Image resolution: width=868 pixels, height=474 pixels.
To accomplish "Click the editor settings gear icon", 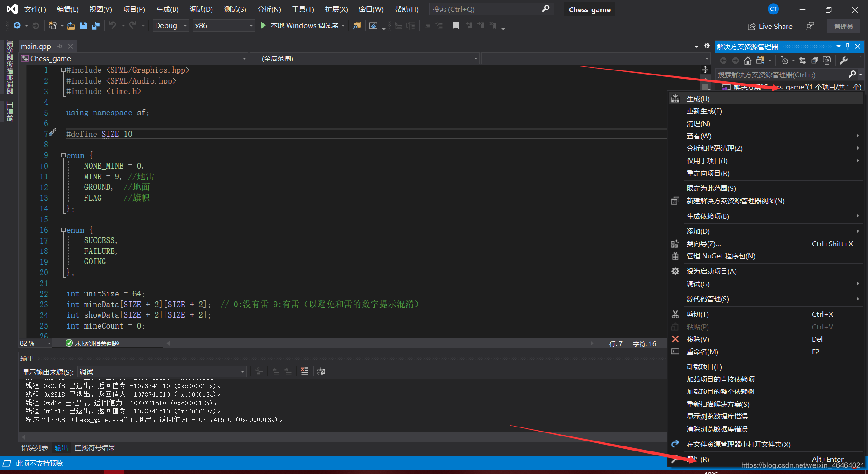I will 707,46.
